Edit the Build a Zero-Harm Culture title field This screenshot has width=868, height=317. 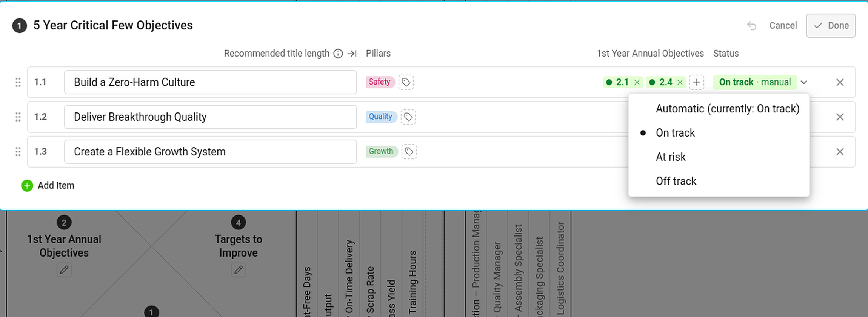211,82
